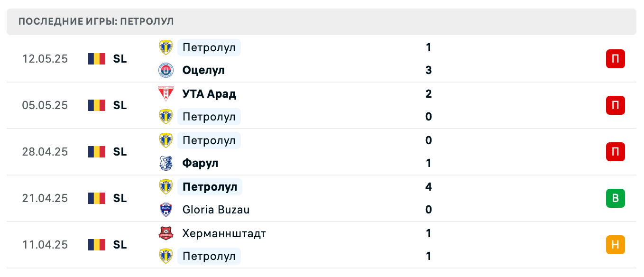Click the Gloria Buzau club logo
644x277 pixels.
point(166,210)
